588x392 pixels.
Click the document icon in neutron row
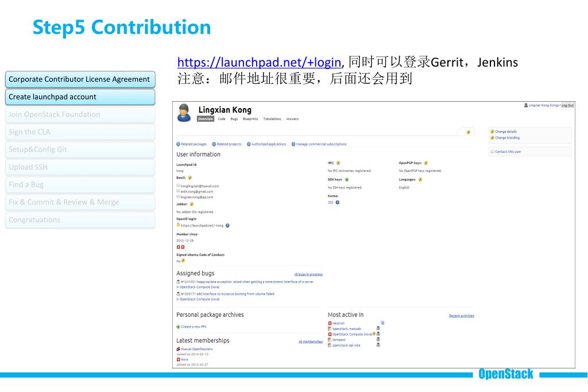(x=382, y=323)
